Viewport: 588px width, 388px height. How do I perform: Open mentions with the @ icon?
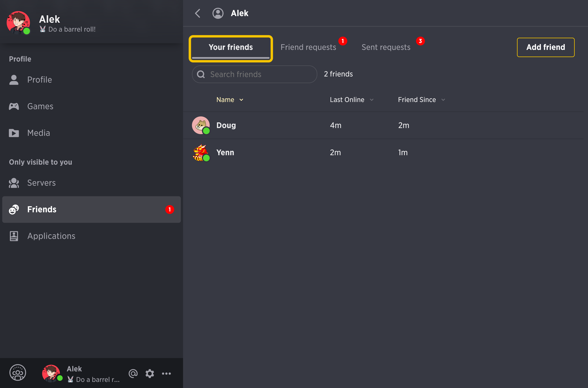point(133,373)
